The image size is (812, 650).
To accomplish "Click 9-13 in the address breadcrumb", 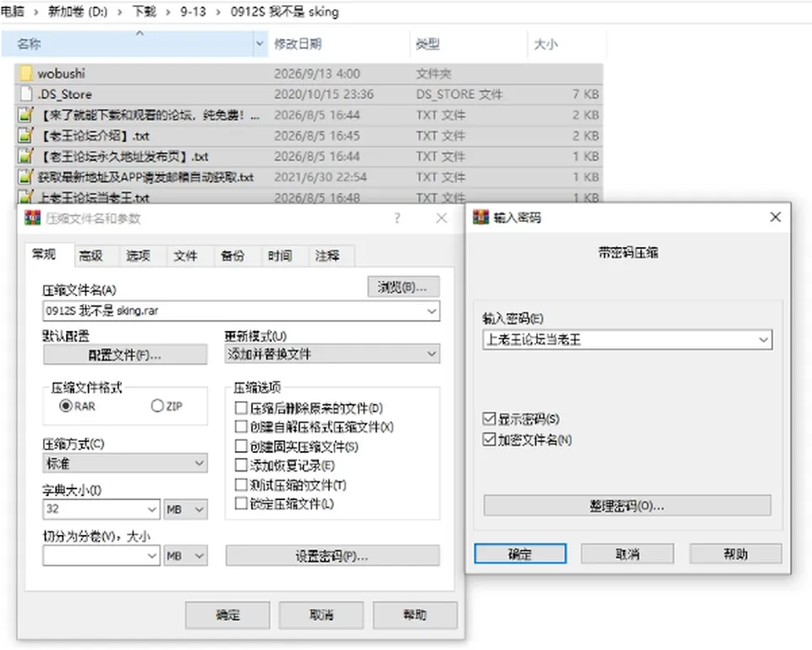I will (193, 11).
